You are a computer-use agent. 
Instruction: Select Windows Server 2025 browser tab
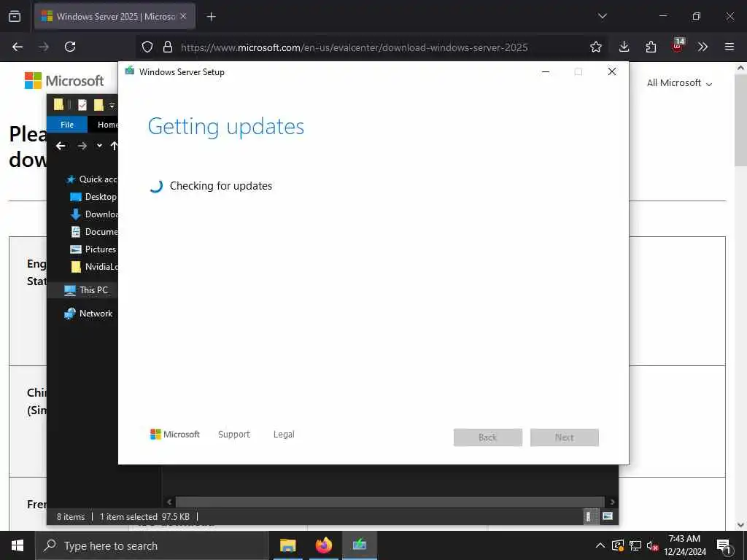115,17
